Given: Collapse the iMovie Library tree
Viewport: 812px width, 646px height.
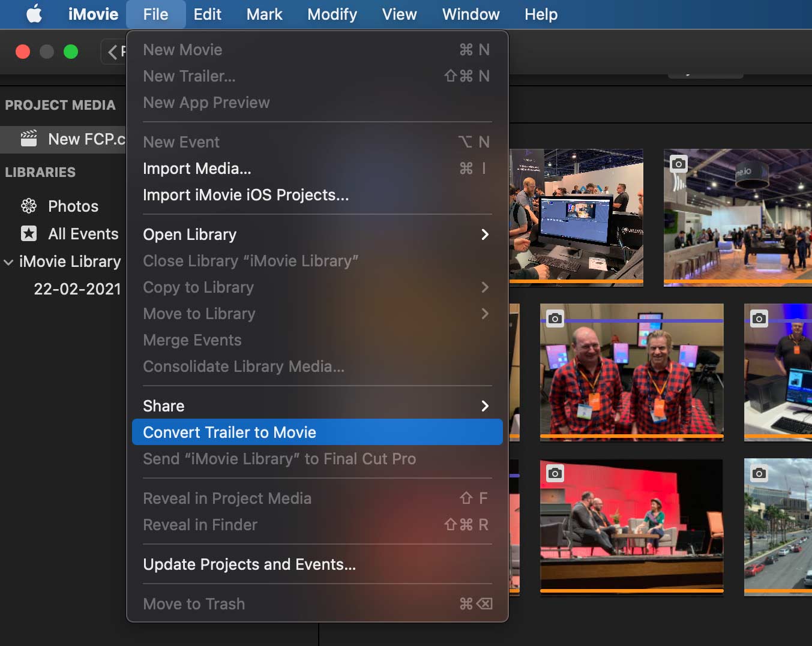Looking at the screenshot, I should [x=8, y=262].
